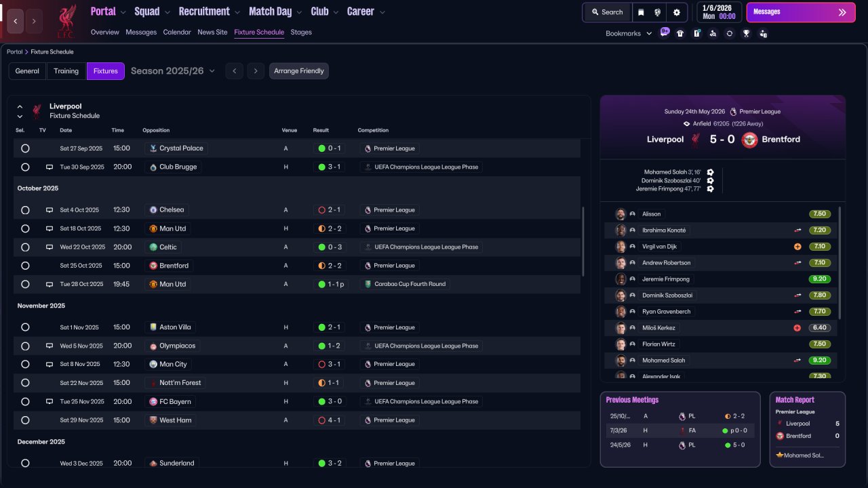
Task: Open the Recruitment menu dropdown
Action: (210, 12)
